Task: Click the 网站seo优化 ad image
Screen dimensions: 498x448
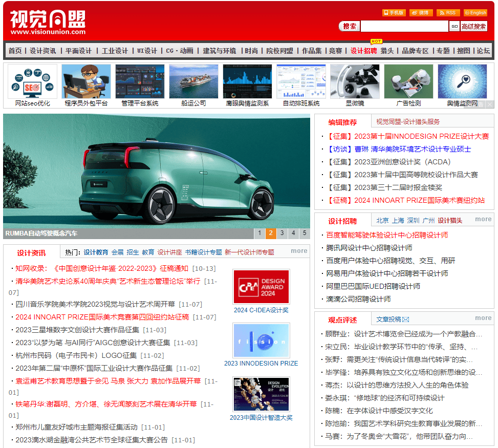Action: pyautogui.click(x=33, y=81)
